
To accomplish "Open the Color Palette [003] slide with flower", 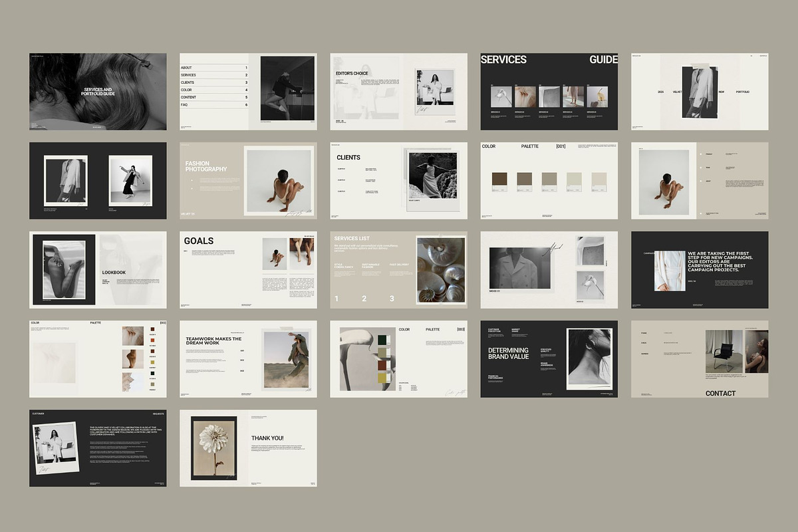I will click(399, 359).
